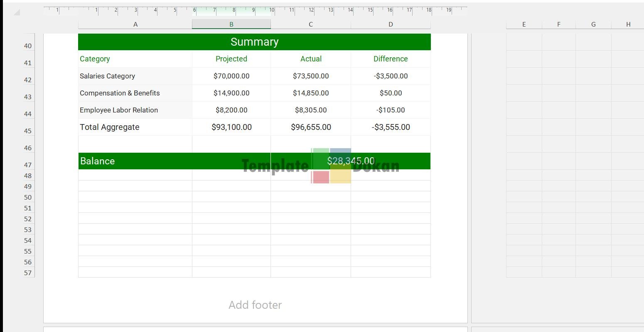This screenshot has height=332, width=644.
Task: Select the green Summary title cell
Action: (x=254, y=42)
